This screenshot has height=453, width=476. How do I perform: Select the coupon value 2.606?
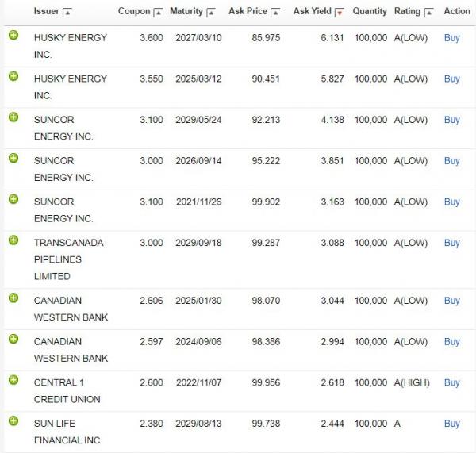click(152, 301)
